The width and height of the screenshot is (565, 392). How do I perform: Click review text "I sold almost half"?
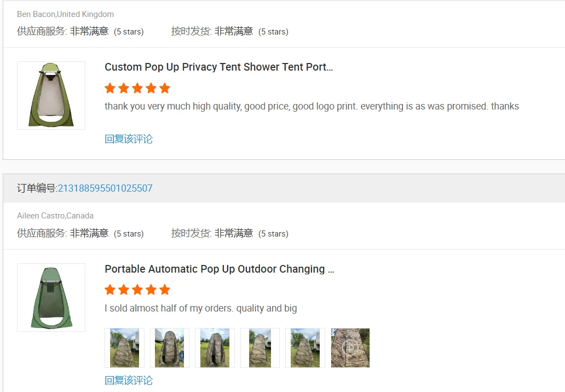pos(200,308)
